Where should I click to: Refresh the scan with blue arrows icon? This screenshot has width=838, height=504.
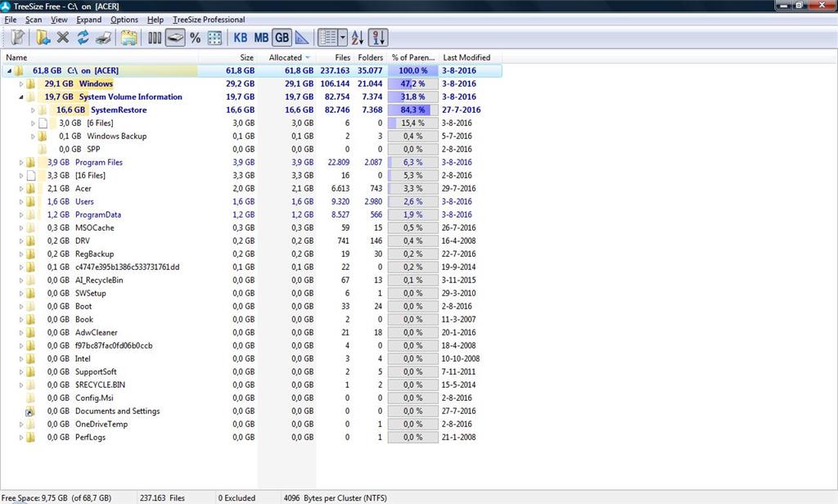83,38
